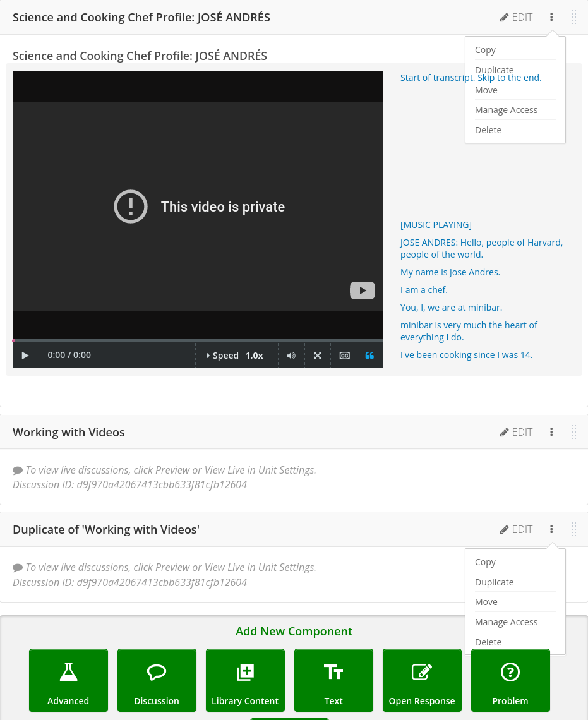Add an Open Response component
The image size is (588, 720).
pos(422,680)
